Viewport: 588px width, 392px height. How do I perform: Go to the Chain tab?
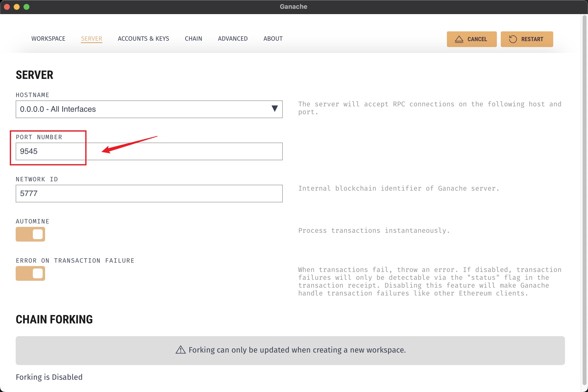pos(193,39)
